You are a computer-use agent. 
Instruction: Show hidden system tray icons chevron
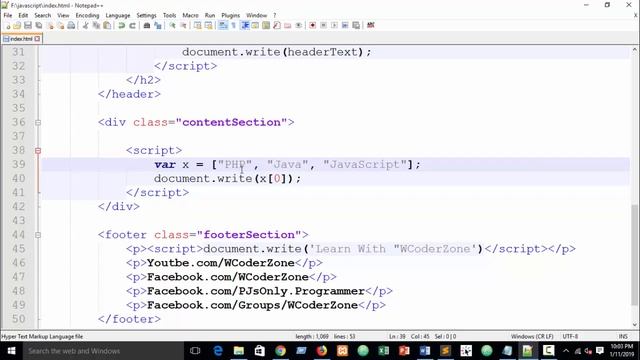point(566,351)
